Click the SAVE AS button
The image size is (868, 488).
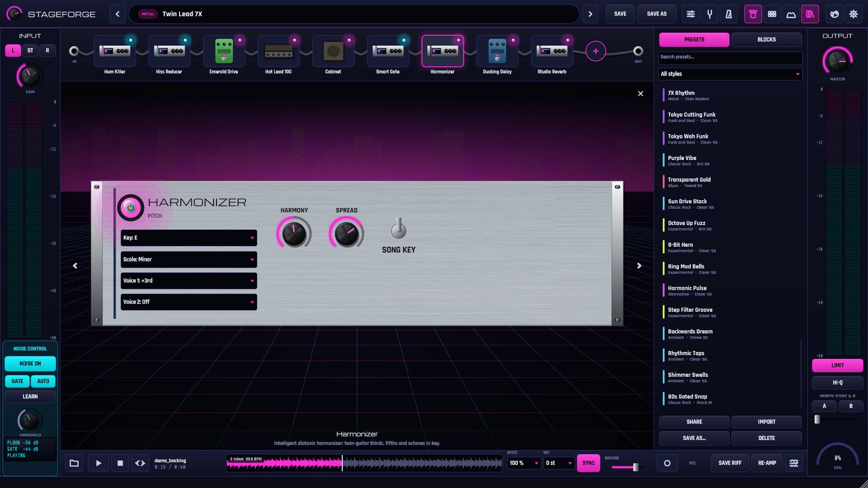click(x=657, y=14)
